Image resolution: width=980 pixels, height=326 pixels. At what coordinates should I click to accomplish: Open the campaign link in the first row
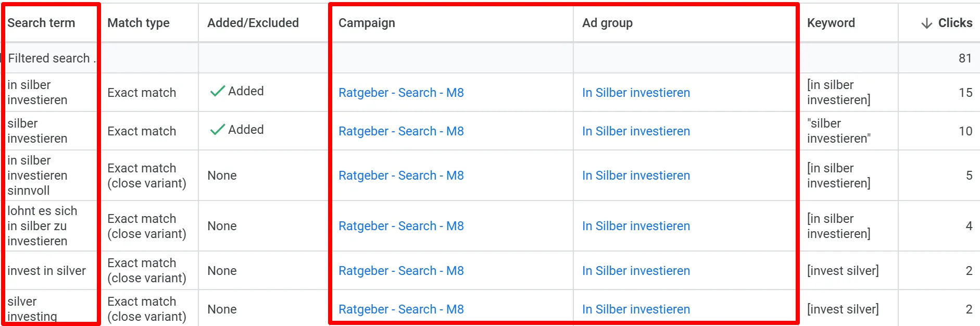click(401, 93)
